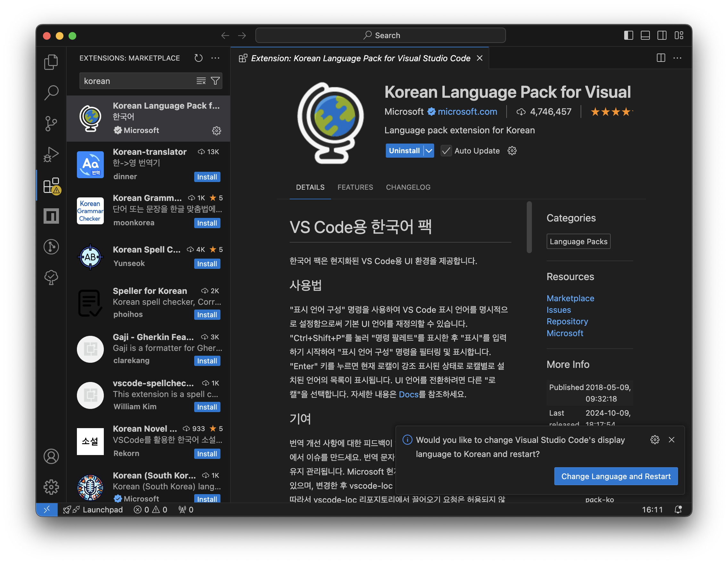
Task: Open manage gear on Korean Language Pack item
Action: (x=216, y=131)
